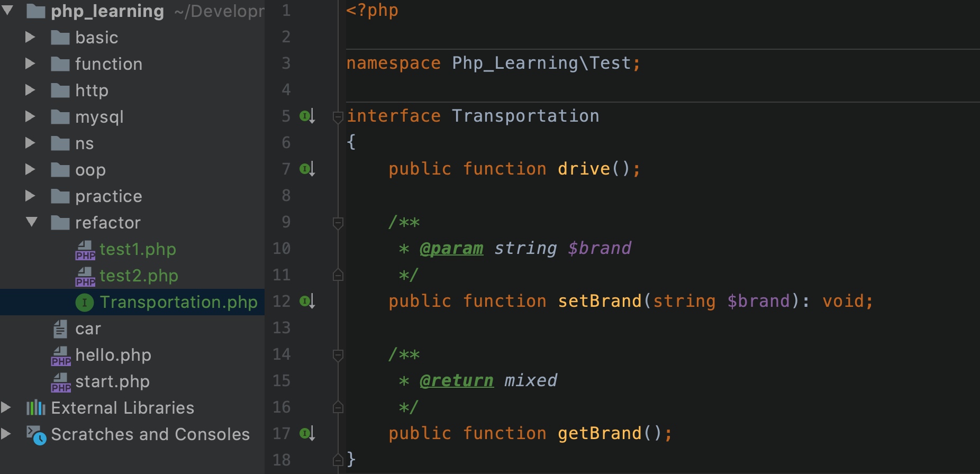The width and height of the screenshot is (980, 474).
Task: Click the PHP file icon of test1.php
Action: [x=85, y=250]
